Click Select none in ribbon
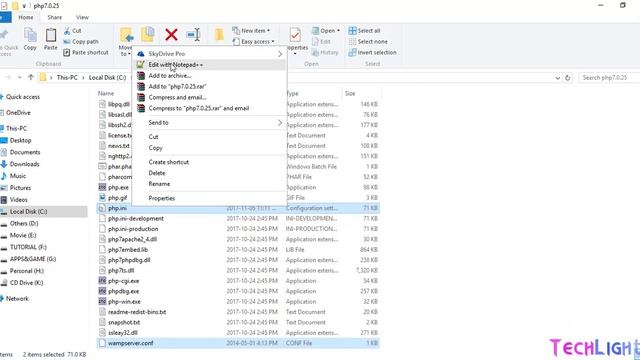The image size is (640, 360). (368, 42)
